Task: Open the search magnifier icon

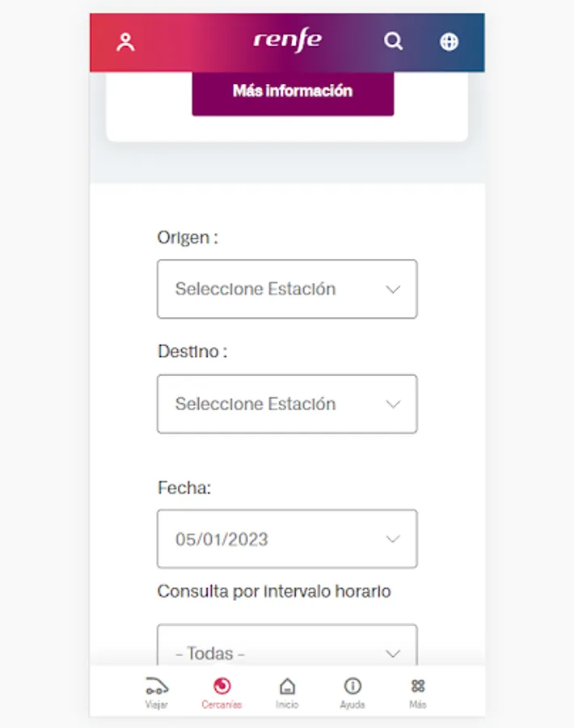Action: click(393, 41)
